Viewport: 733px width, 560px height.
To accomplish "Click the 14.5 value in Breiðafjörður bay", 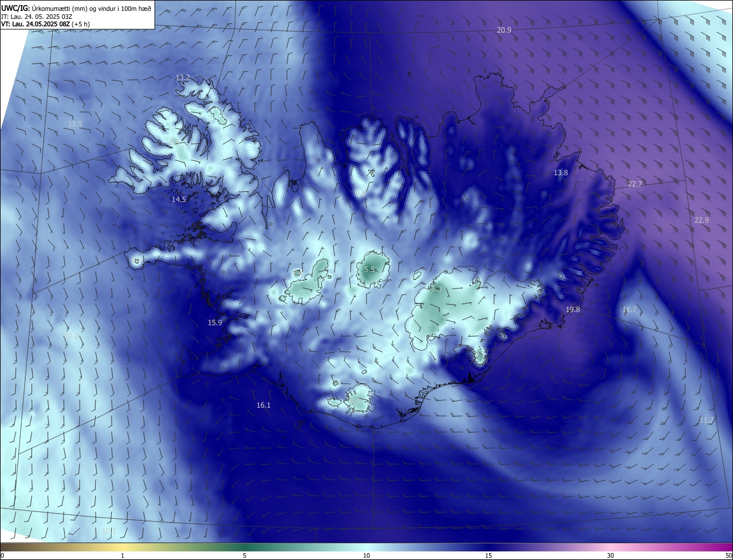I will click(179, 199).
